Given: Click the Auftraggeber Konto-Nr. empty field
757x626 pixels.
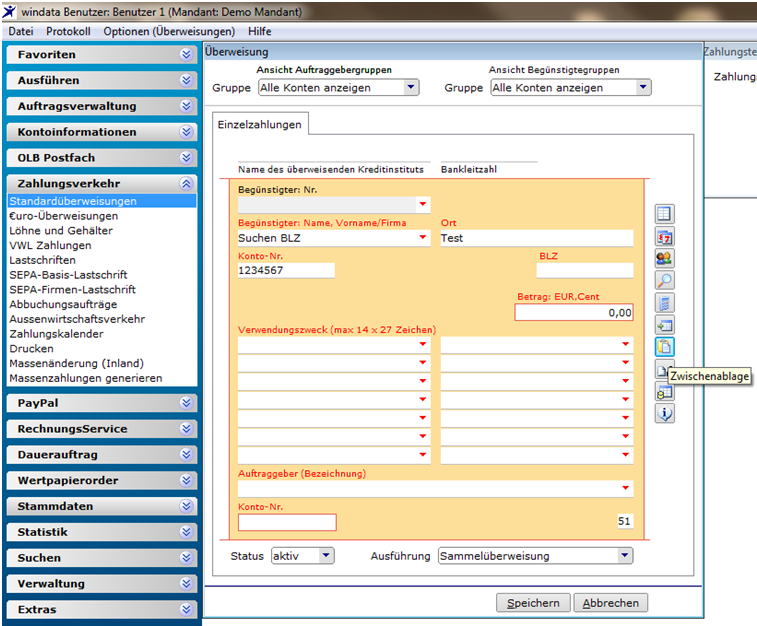Looking at the screenshot, I should coord(287,522).
